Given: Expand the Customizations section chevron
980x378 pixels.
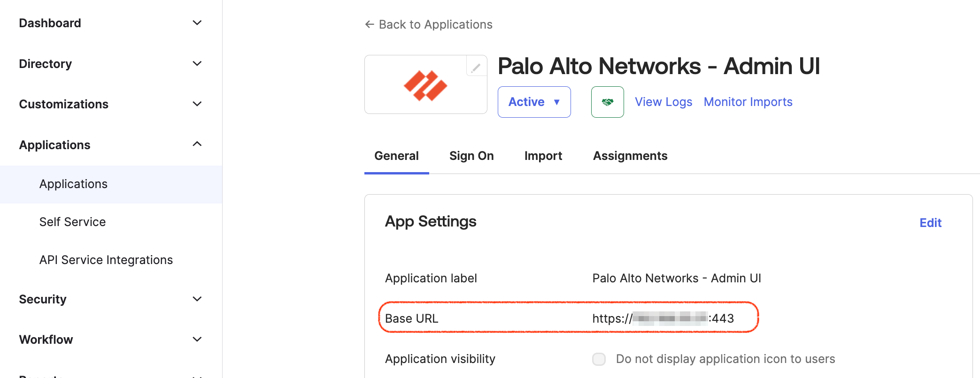Looking at the screenshot, I should [197, 104].
